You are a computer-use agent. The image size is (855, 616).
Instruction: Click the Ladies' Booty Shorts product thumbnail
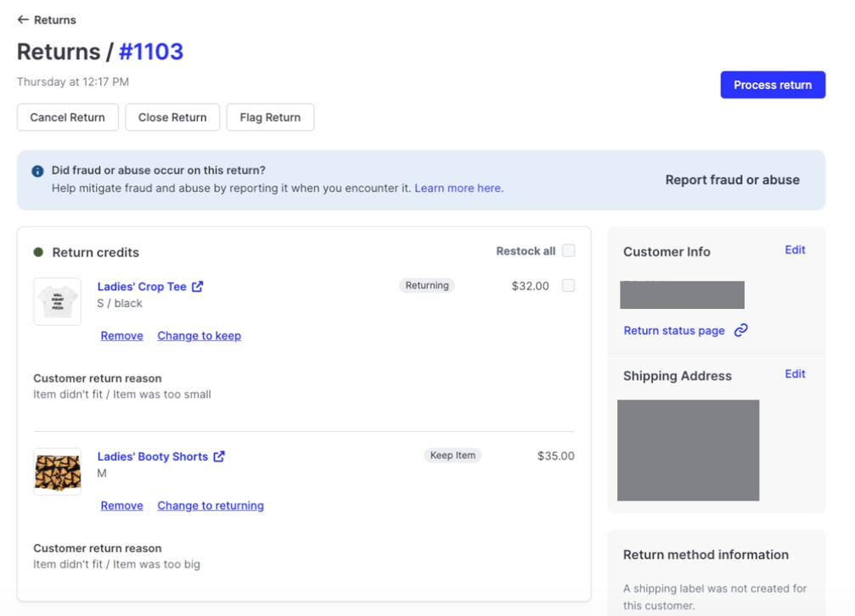pyautogui.click(x=58, y=472)
